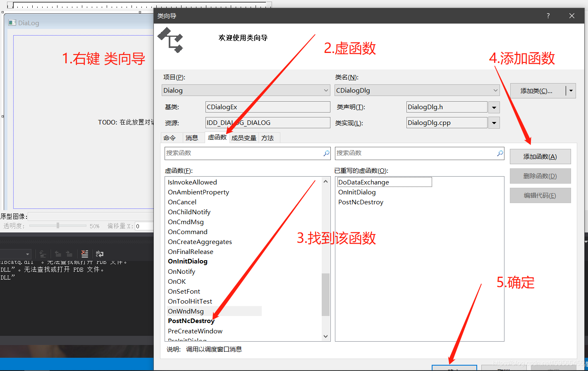
Task: Select bold PostNcDestroy in virtual functions list
Action: (191, 321)
